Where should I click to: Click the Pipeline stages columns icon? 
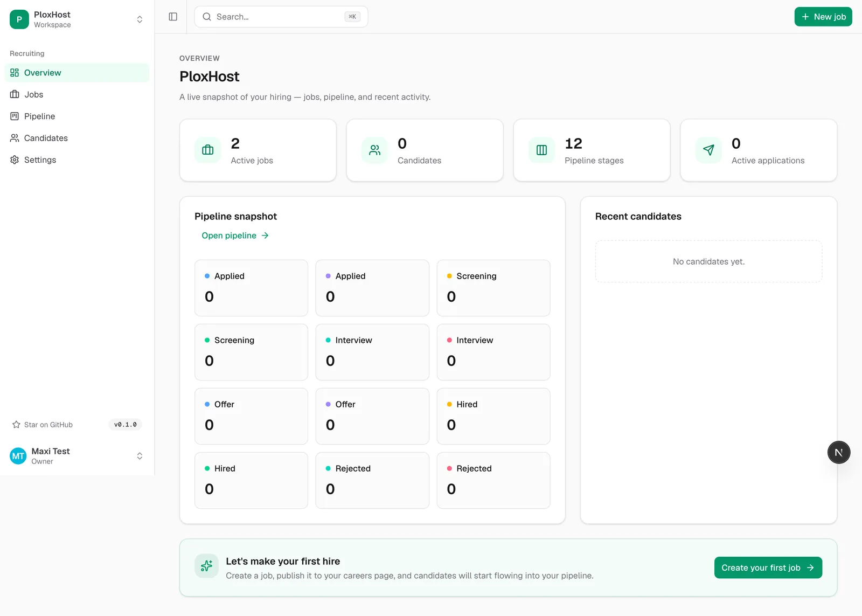[541, 150]
